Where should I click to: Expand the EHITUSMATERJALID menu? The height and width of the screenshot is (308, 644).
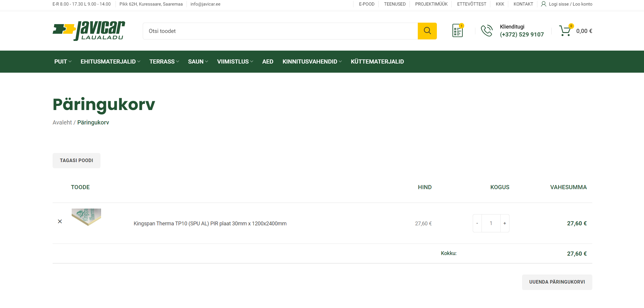[110, 61]
